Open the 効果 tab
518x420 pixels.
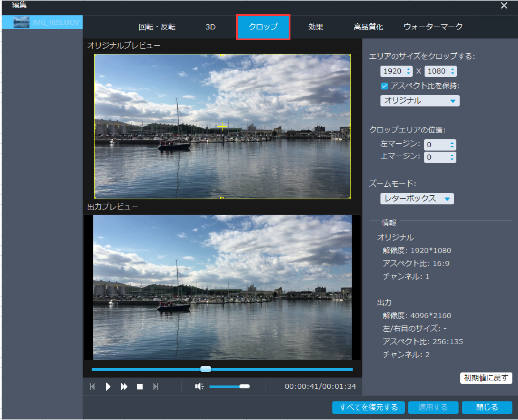pyautogui.click(x=316, y=27)
